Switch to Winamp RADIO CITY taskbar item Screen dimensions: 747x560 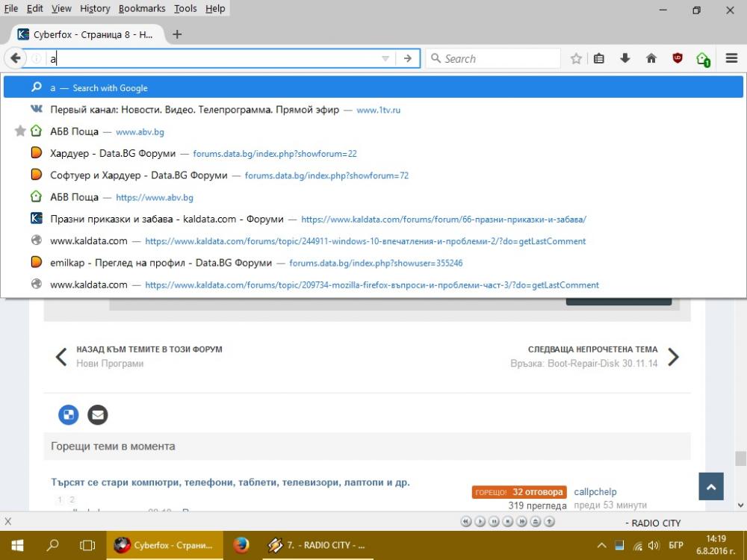[317, 545]
